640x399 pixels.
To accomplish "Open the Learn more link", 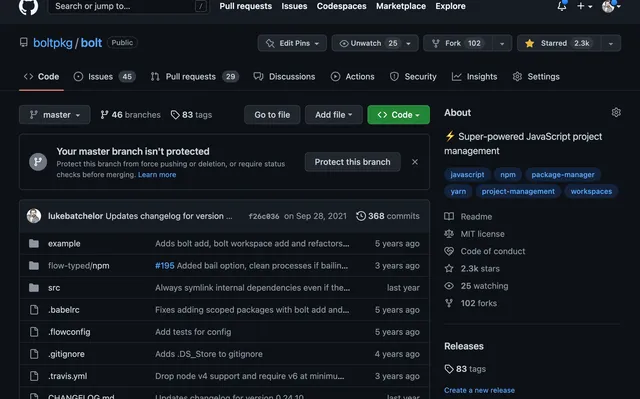I will (157, 175).
